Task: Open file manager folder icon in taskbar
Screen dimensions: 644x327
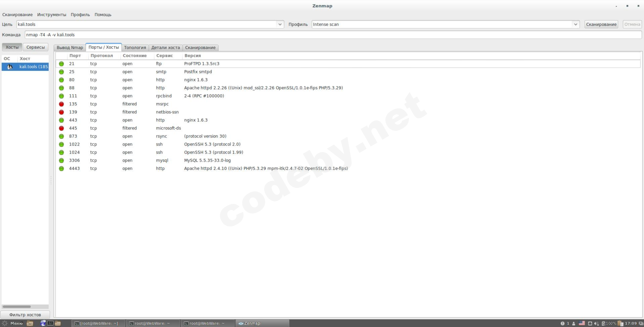Action: [x=58, y=323]
